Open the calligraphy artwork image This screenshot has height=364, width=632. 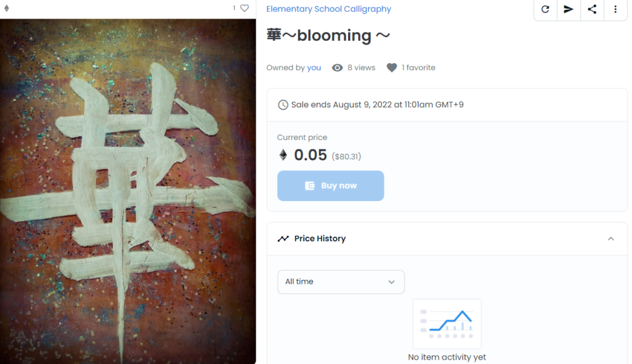[128, 191]
